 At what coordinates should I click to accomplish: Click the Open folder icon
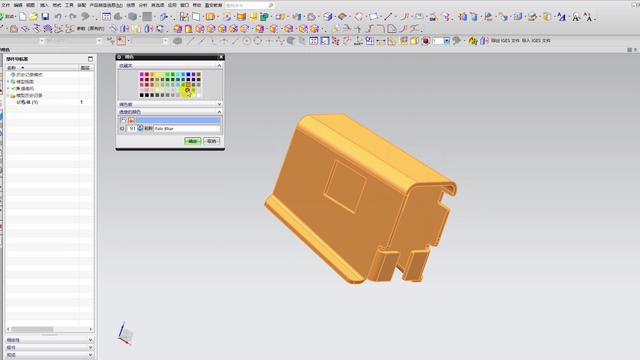(33, 17)
